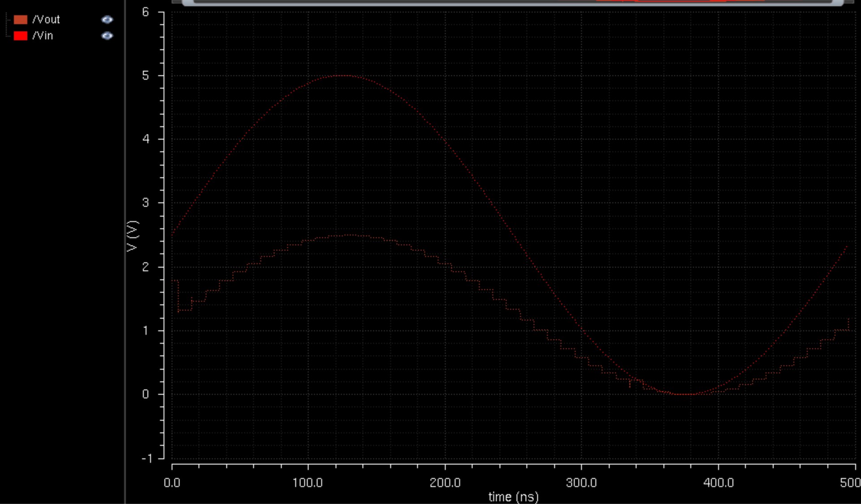Click the red /Vin color swatch

tap(21, 36)
